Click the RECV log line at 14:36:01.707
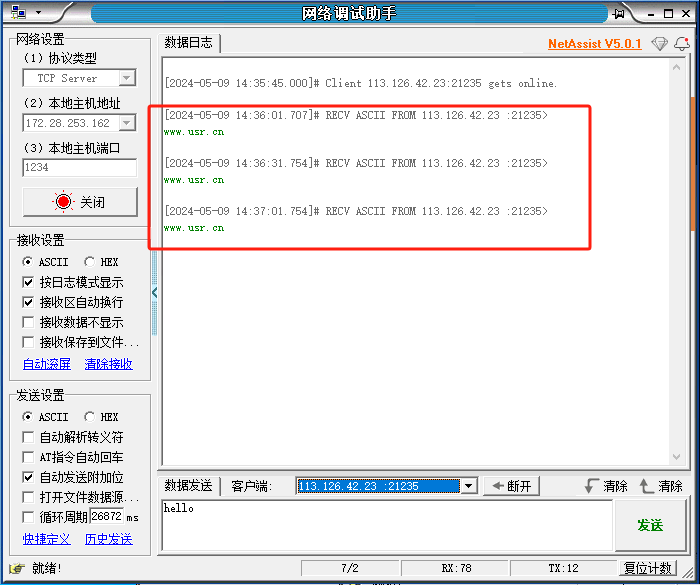Viewport: 700px width, 585px height. 356,115
